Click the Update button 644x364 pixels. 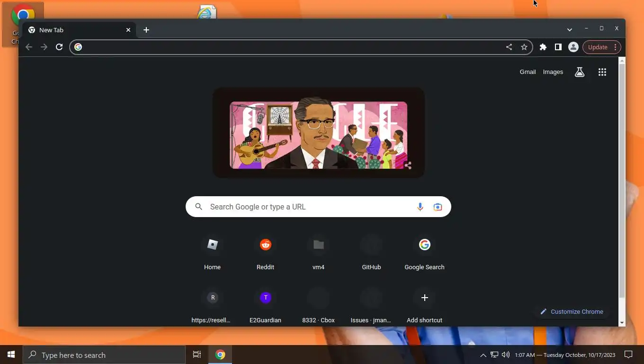(598, 47)
